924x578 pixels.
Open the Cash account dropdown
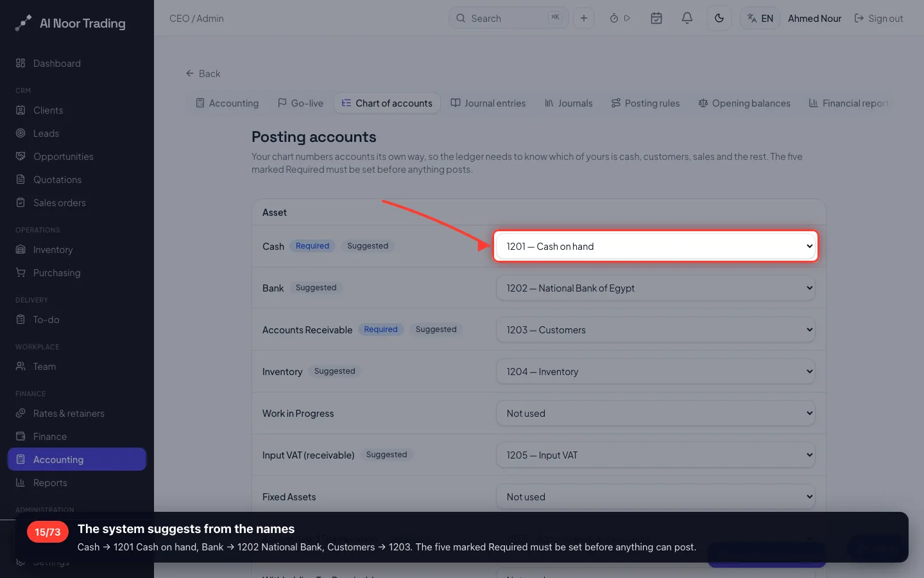pyautogui.click(x=656, y=247)
